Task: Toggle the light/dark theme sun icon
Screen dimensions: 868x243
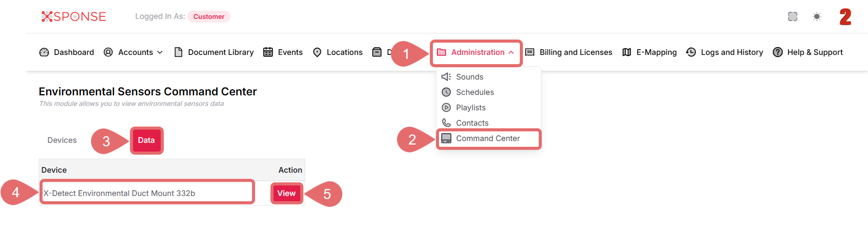Action: click(817, 17)
